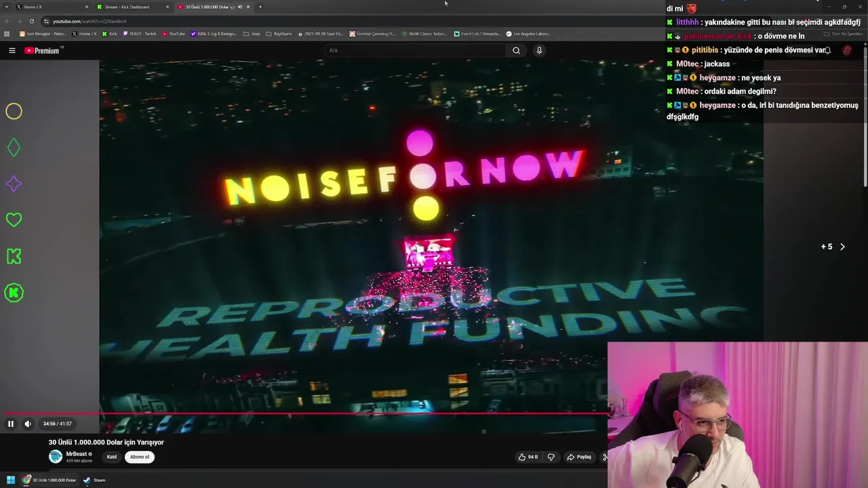Open the Kick bookmark
868x488 pixels.
click(110, 34)
